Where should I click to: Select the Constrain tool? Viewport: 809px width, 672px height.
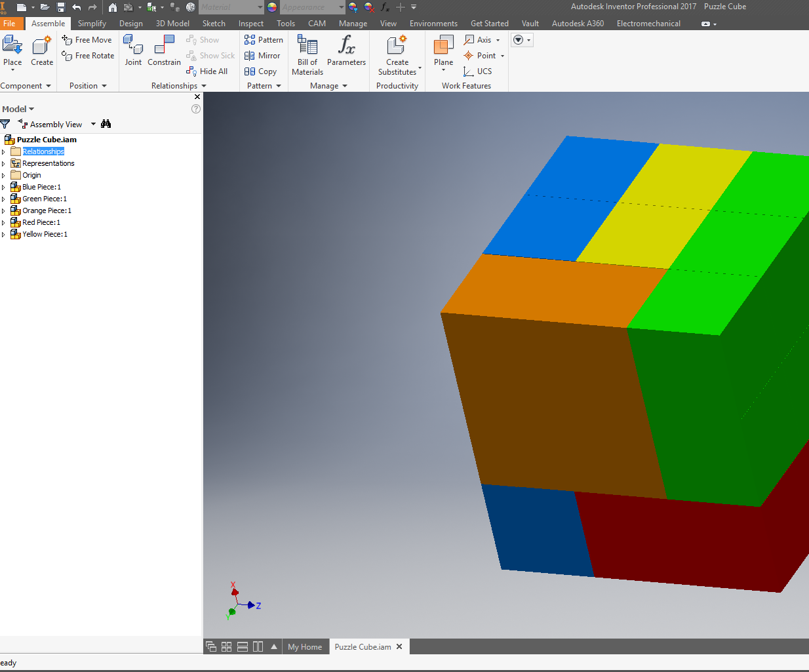[164, 51]
